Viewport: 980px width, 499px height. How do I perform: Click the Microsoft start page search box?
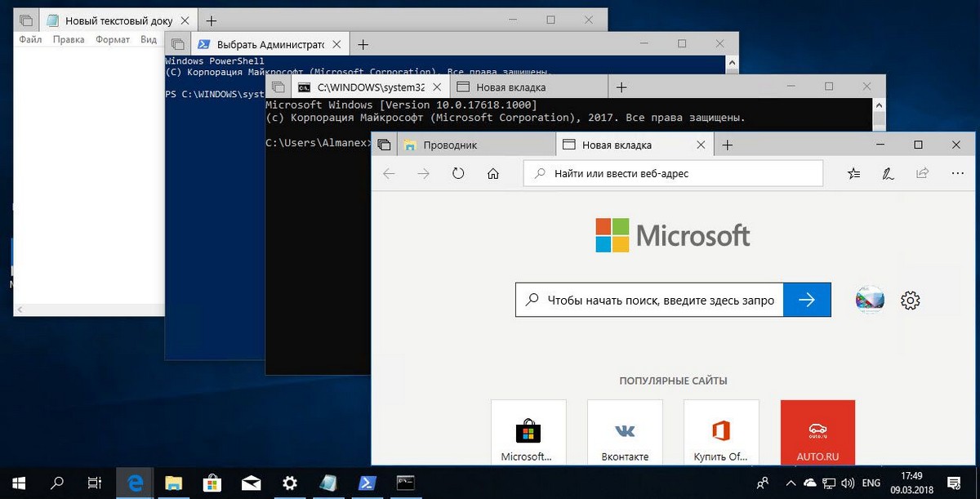(x=649, y=300)
